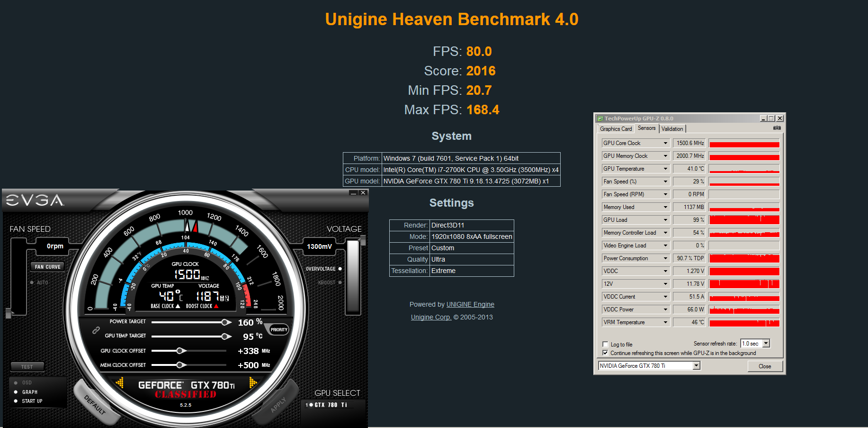The width and height of the screenshot is (868, 428).
Task: Click the chain link icon beside Power Target
Action: 96,330
